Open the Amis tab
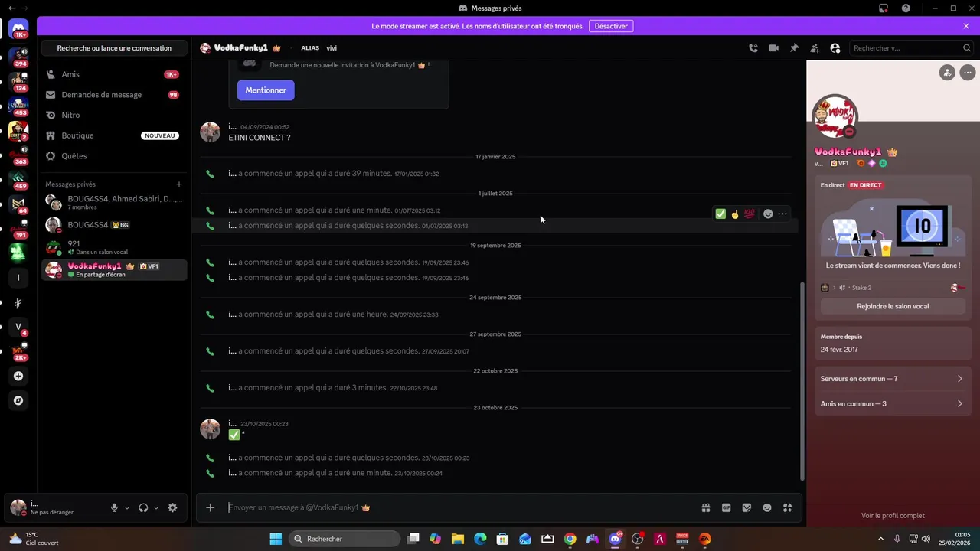This screenshot has width=980, height=551. pyautogui.click(x=114, y=74)
